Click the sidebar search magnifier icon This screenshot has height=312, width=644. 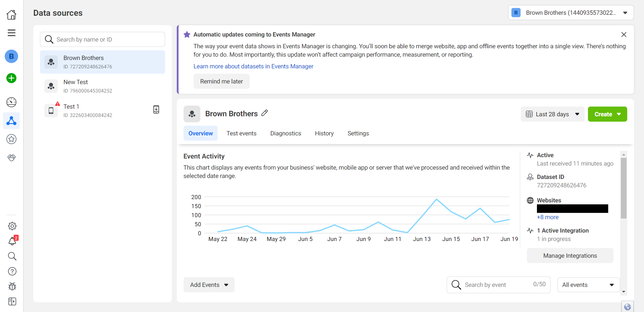(x=12, y=256)
